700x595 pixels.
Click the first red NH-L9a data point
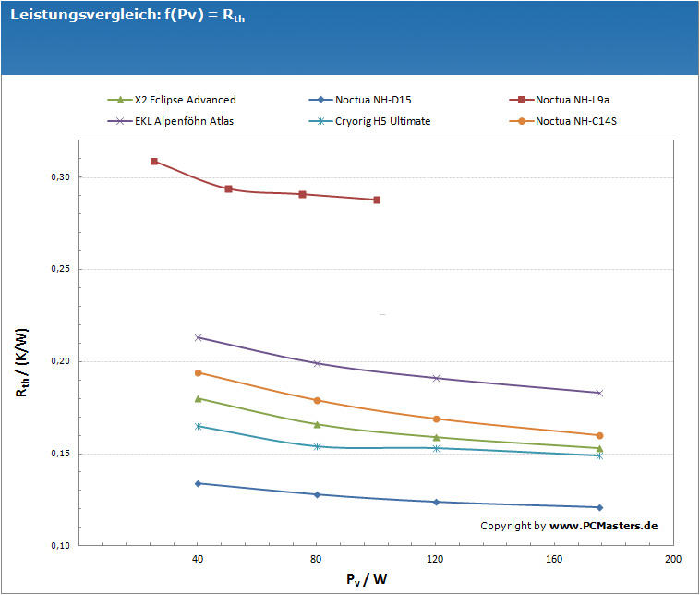point(154,162)
